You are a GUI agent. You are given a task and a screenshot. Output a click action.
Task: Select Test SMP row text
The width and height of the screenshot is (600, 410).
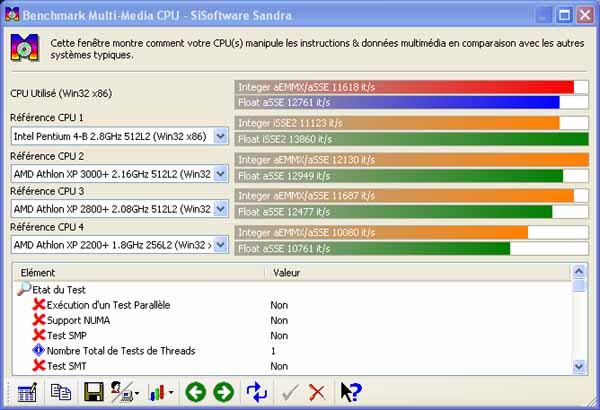(67, 336)
